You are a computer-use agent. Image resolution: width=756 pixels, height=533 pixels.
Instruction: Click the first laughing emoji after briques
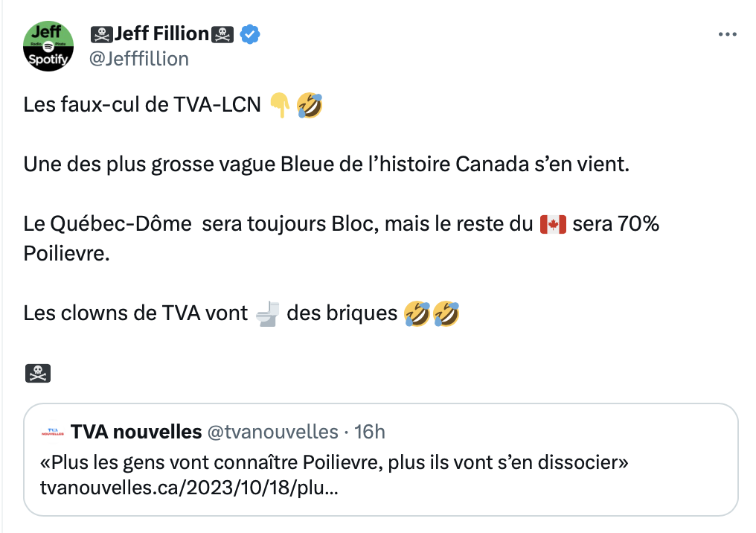(x=417, y=313)
